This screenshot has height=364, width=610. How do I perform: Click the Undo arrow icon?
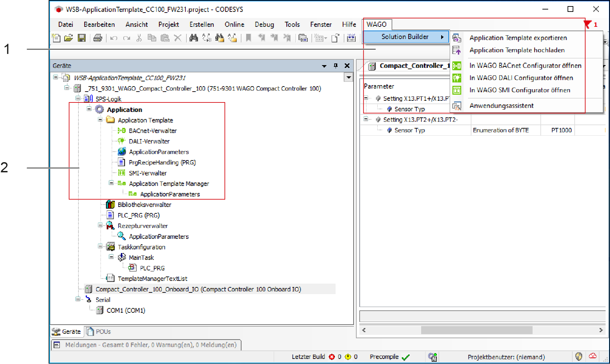(114, 38)
